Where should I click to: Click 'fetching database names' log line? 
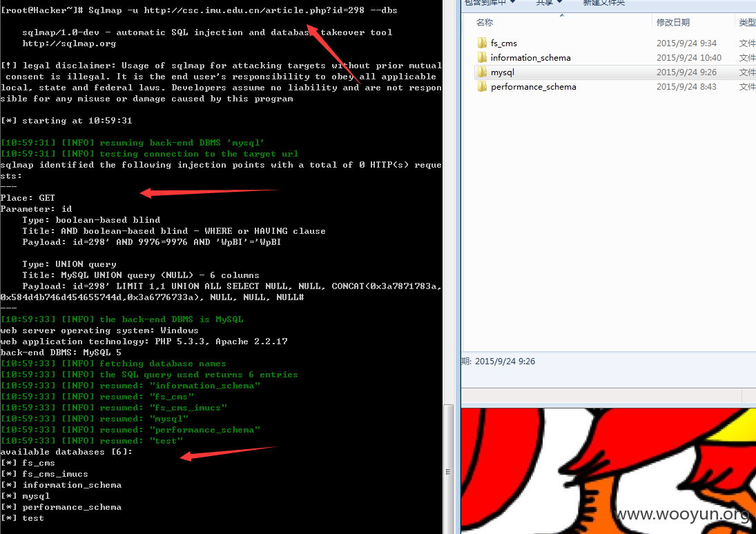click(x=113, y=364)
